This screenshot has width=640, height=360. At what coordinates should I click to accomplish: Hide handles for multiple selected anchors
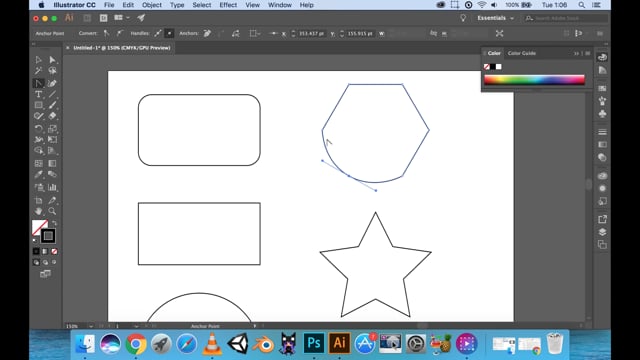169,33
